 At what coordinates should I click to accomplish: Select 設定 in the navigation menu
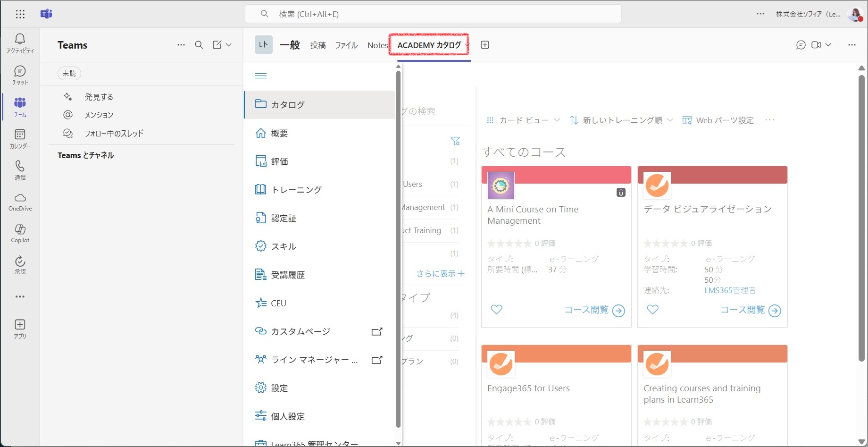coord(319,388)
